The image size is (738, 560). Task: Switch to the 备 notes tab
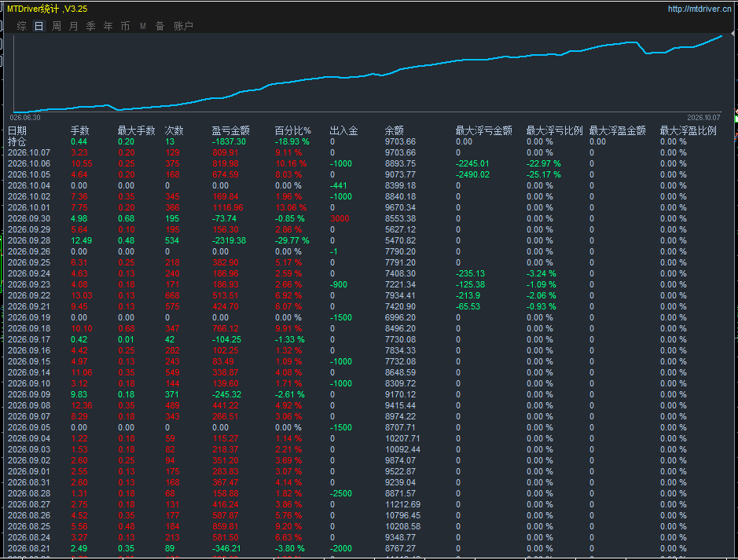[160, 27]
